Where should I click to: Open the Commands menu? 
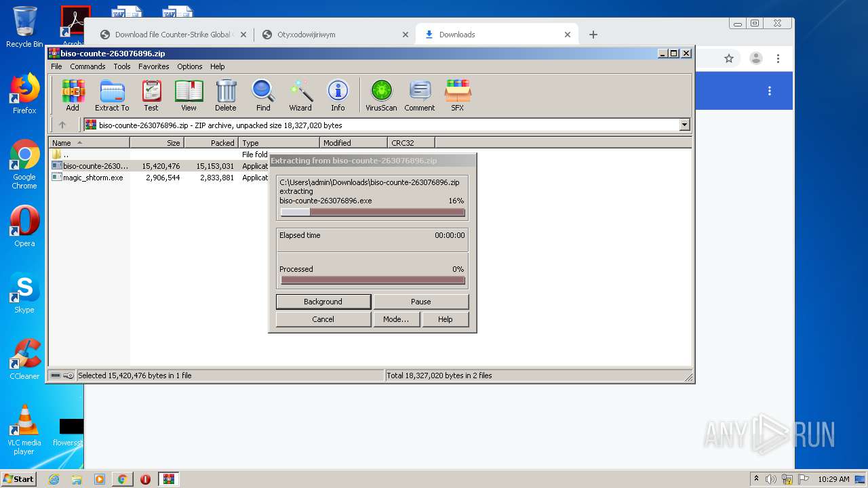click(87, 66)
